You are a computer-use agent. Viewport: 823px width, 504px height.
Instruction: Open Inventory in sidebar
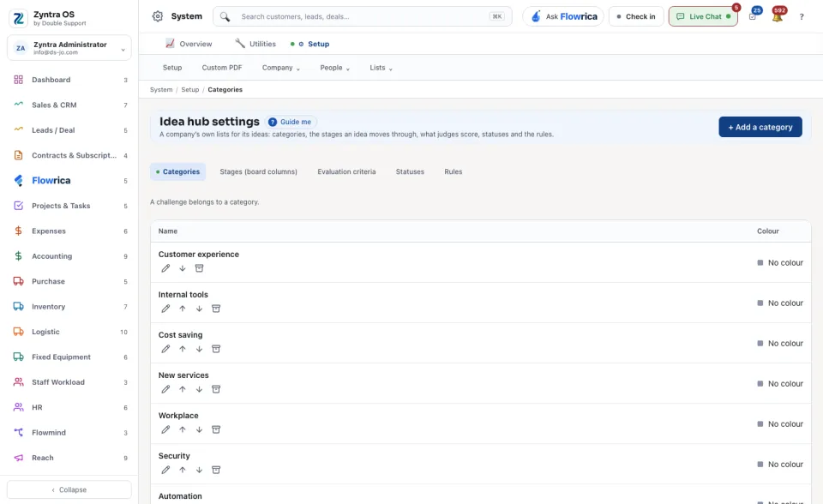pyautogui.click(x=69, y=307)
